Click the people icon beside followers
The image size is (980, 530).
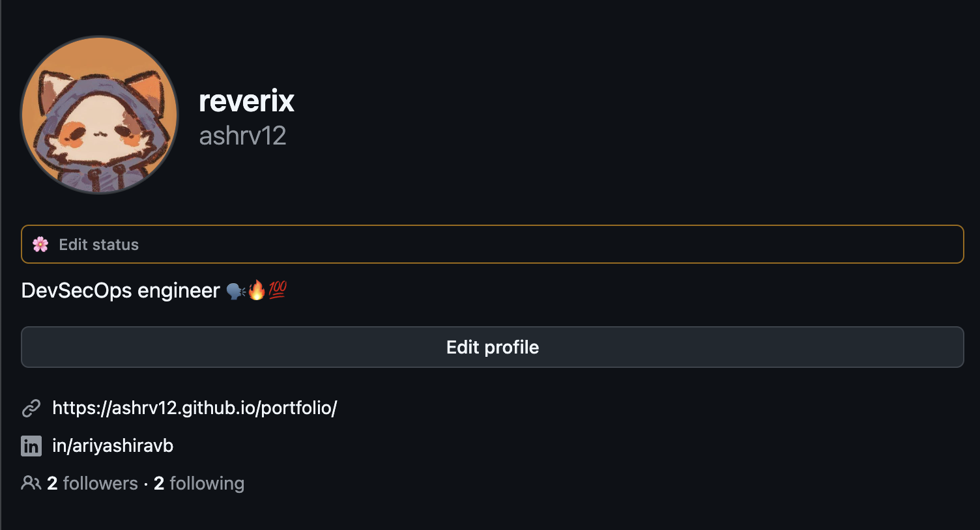(31, 483)
